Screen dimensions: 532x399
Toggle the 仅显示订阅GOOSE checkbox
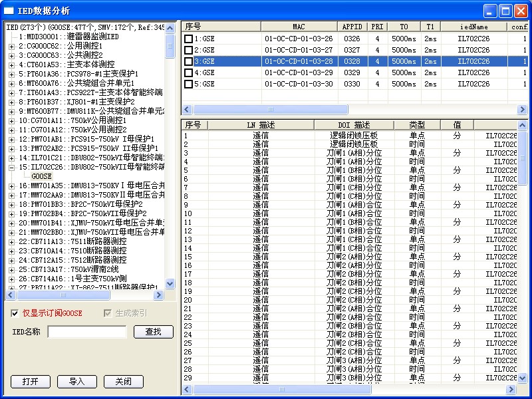pyautogui.click(x=15, y=313)
